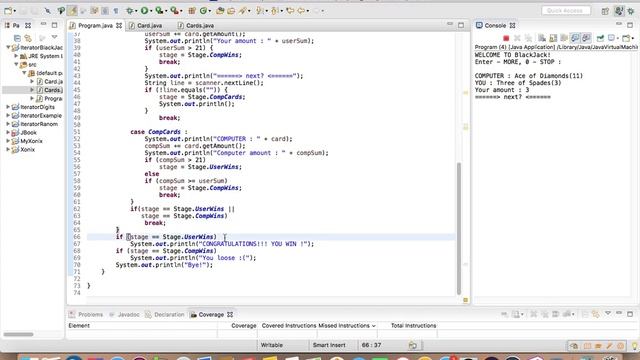640x360 pixels.
Task: Click Display Selected Console icon
Action: tap(611, 38)
